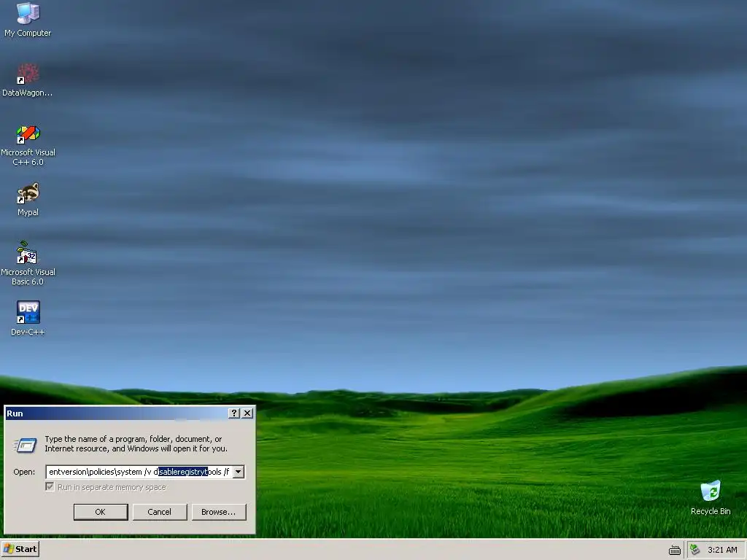Click the 'Open:' label in Run dialog

(24, 472)
